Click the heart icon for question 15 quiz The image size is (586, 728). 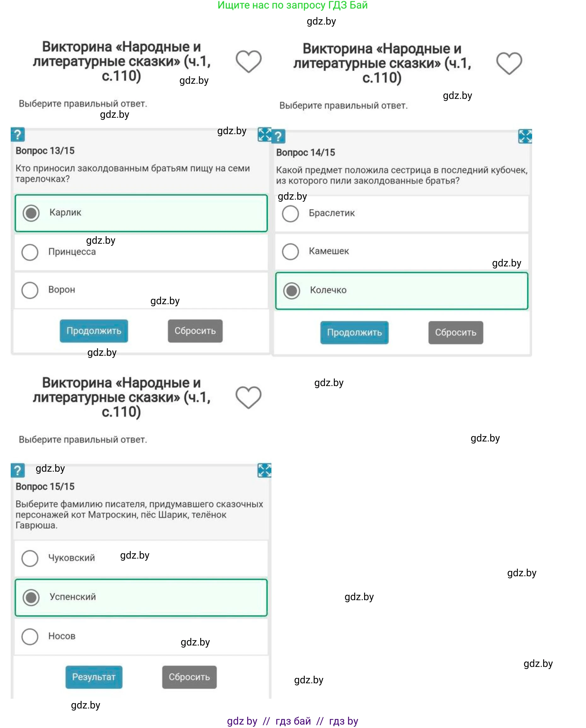click(x=248, y=397)
